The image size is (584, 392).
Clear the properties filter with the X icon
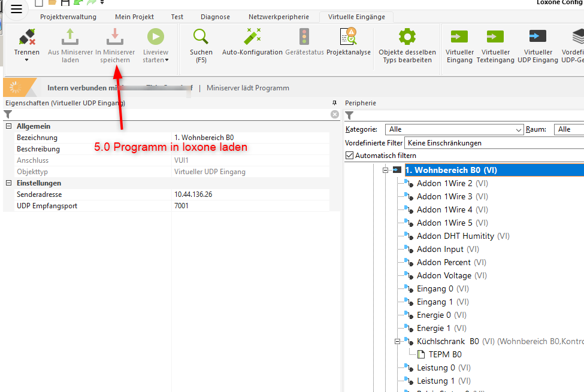(x=334, y=114)
